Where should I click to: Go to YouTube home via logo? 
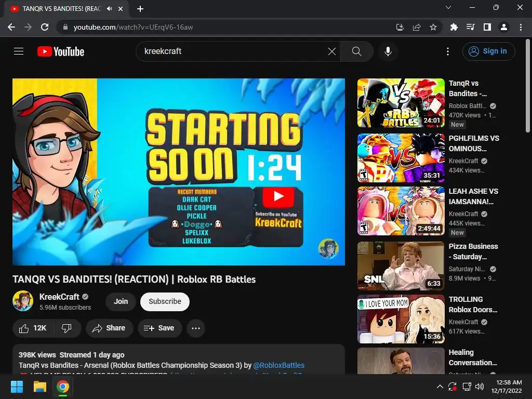pos(61,51)
